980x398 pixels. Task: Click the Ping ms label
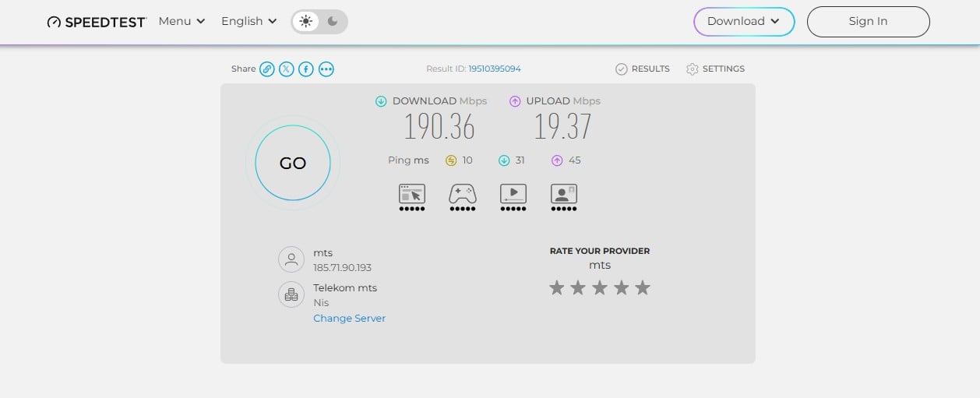pyautogui.click(x=408, y=160)
